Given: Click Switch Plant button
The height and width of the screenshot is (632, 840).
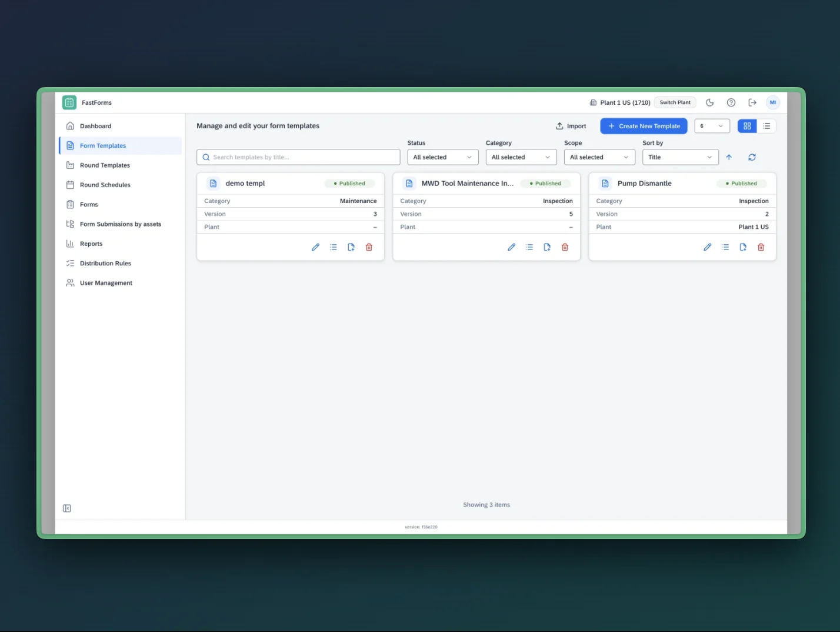Looking at the screenshot, I should point(675,102).
